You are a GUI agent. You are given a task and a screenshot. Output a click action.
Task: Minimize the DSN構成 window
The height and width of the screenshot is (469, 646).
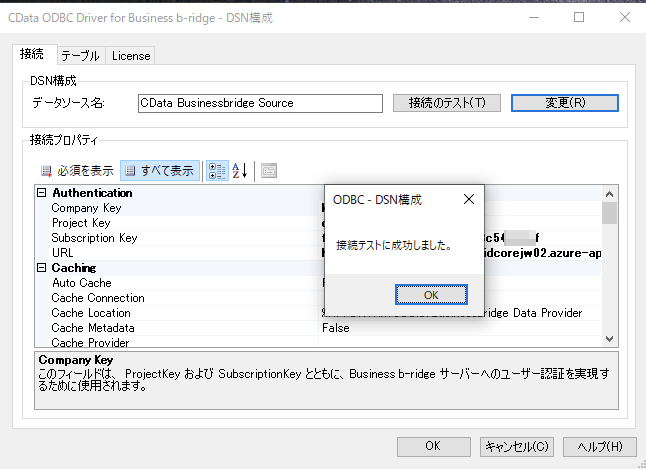click(x=534, y=17)
